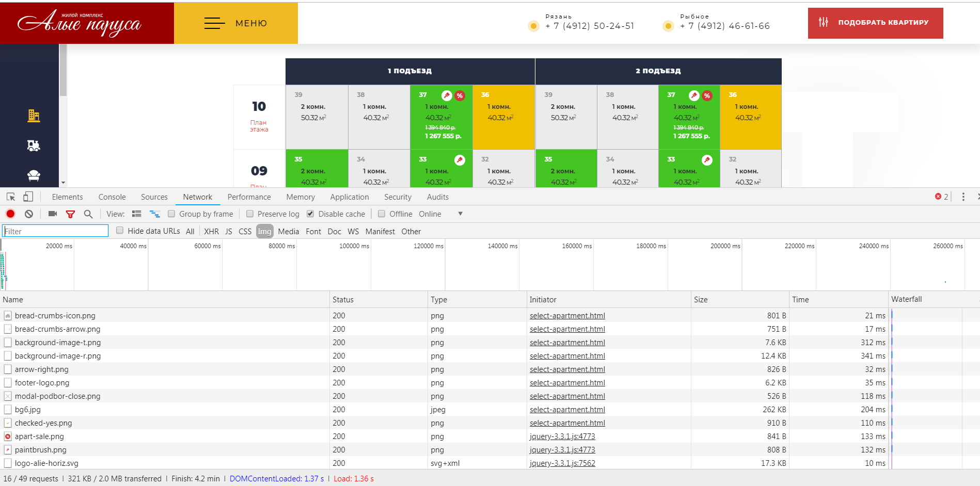This screenshot has height=486, width=980.
Task: Click the DevTools inspect element icon
Action: tap(11, 197)
